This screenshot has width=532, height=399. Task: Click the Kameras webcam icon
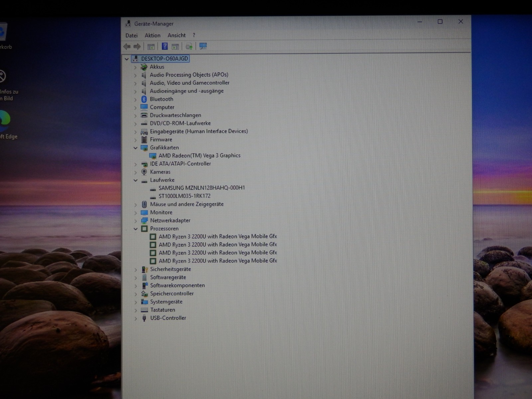click(144, 172)
